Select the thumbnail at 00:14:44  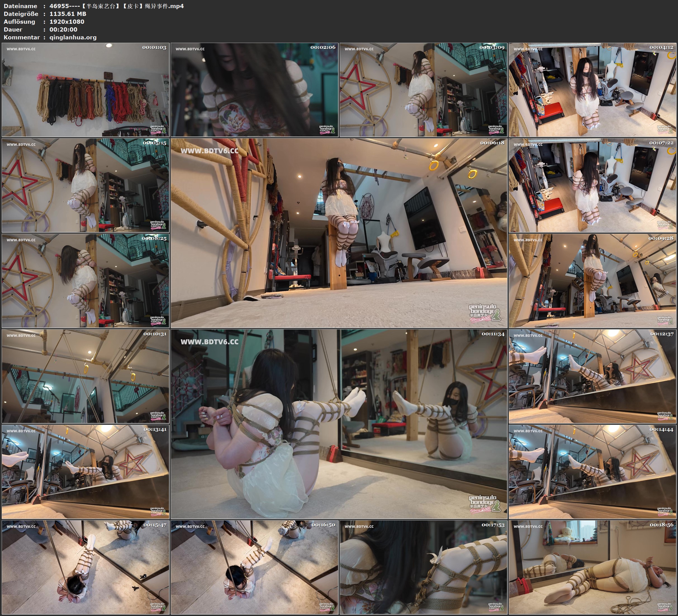593,472
